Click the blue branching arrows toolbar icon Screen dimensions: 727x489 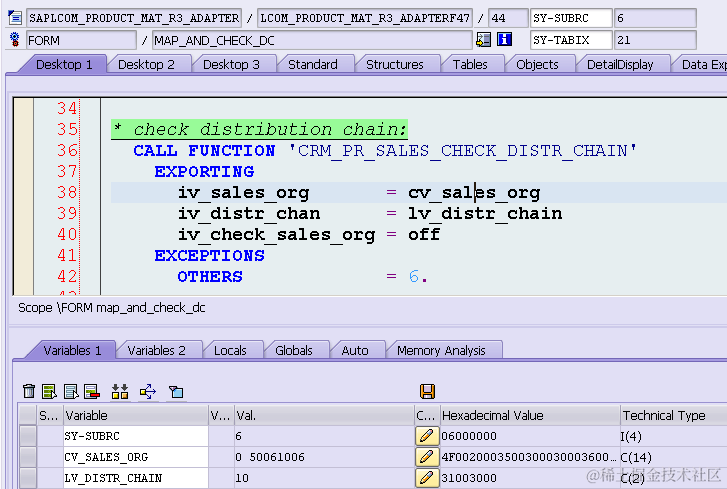pos(148,392)
